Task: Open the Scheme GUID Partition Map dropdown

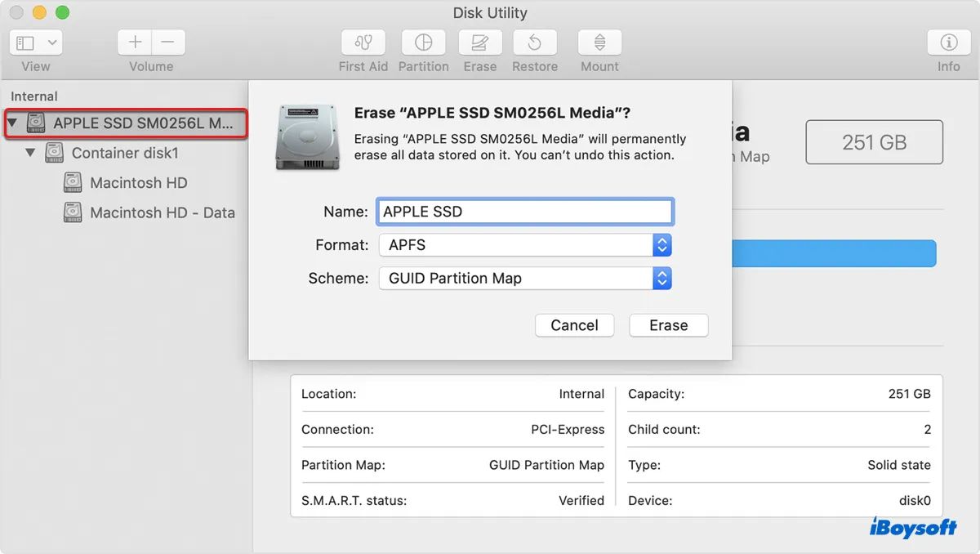Action: point(524,279)
